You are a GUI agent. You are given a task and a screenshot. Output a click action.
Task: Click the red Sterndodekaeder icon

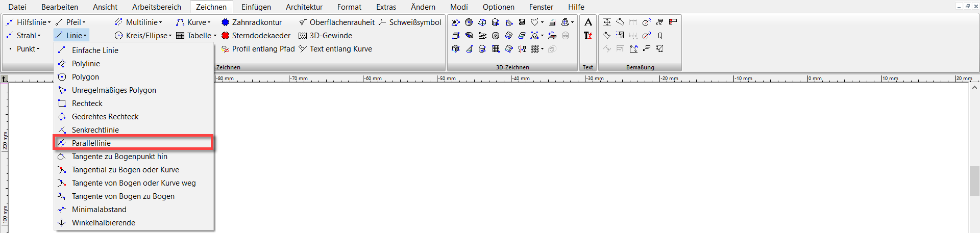pyautogui.click(x=225, y=35)
